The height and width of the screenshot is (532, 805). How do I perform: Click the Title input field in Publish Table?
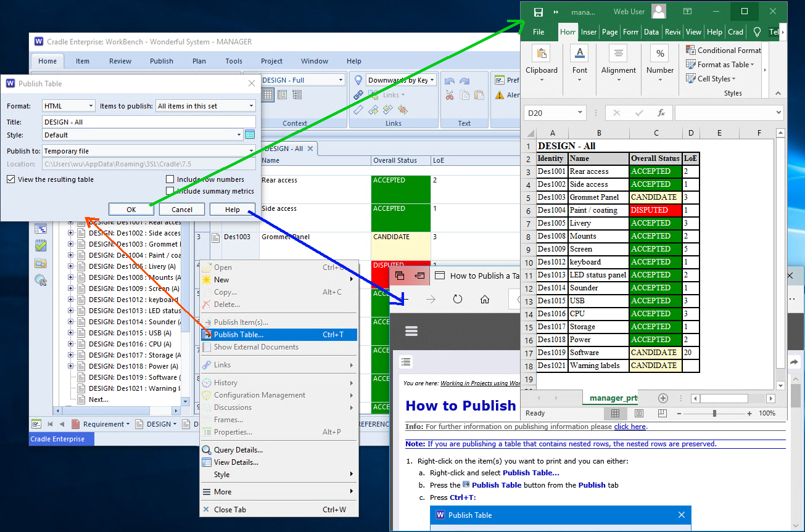(x=149, y=122)
